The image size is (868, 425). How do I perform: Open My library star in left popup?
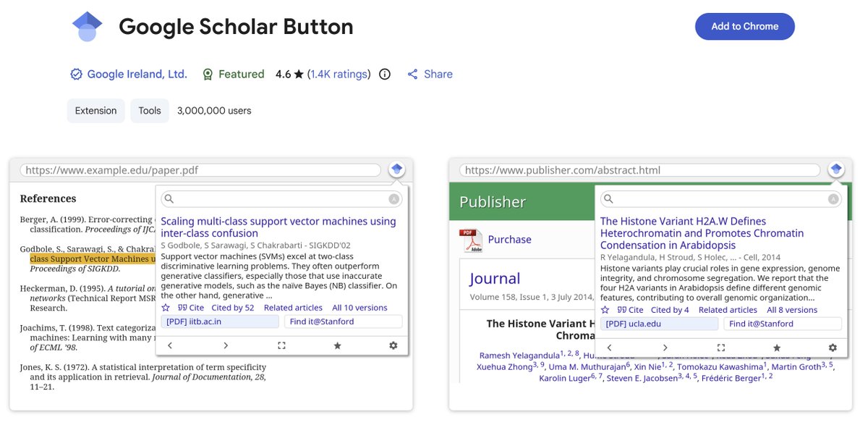(337, 346)
